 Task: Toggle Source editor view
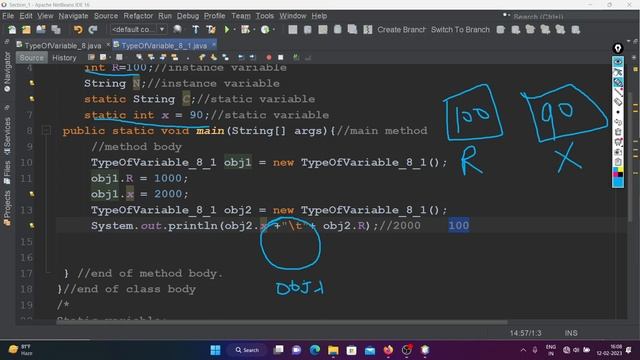pyautogui.click(x=31, y=58)
